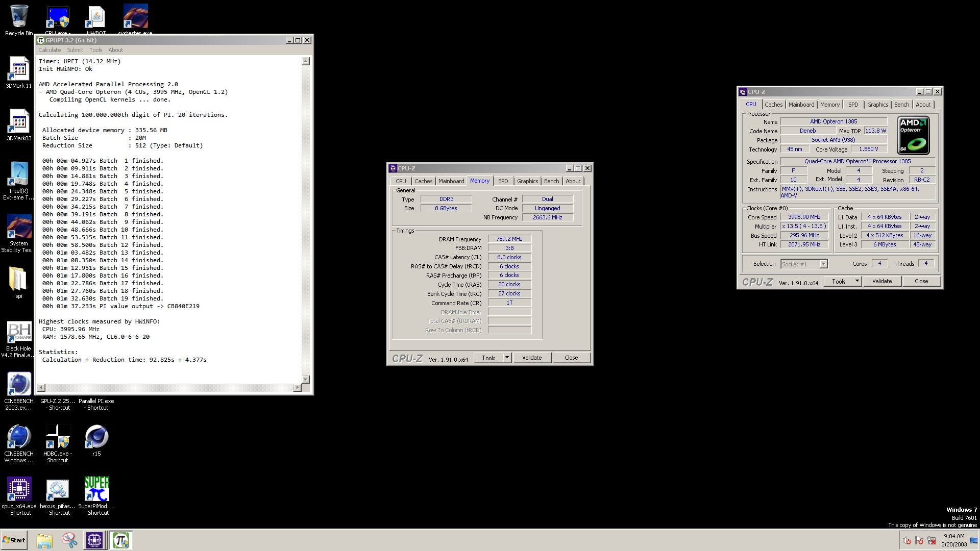Screen dimensions: 980x551
Task: Click Validate in right CPU-Z window
Action: (x=882, y=282)
